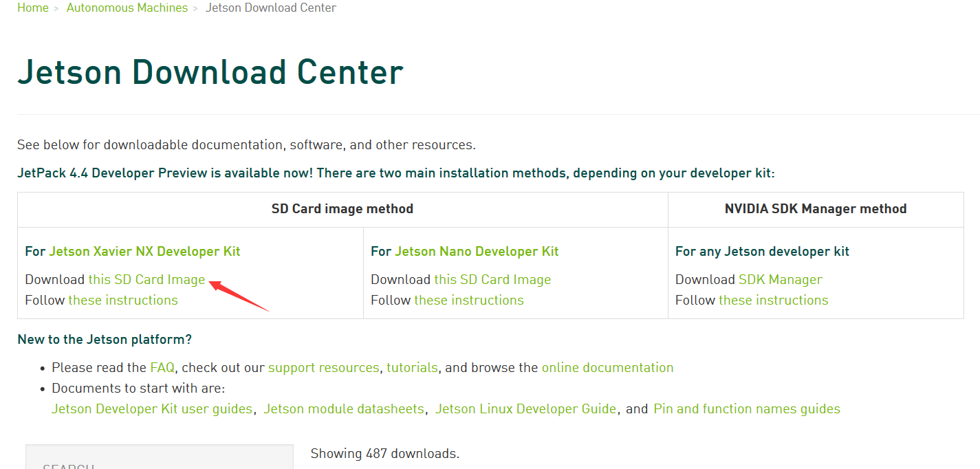Open Jetson module datasheets link

point(344,408)
